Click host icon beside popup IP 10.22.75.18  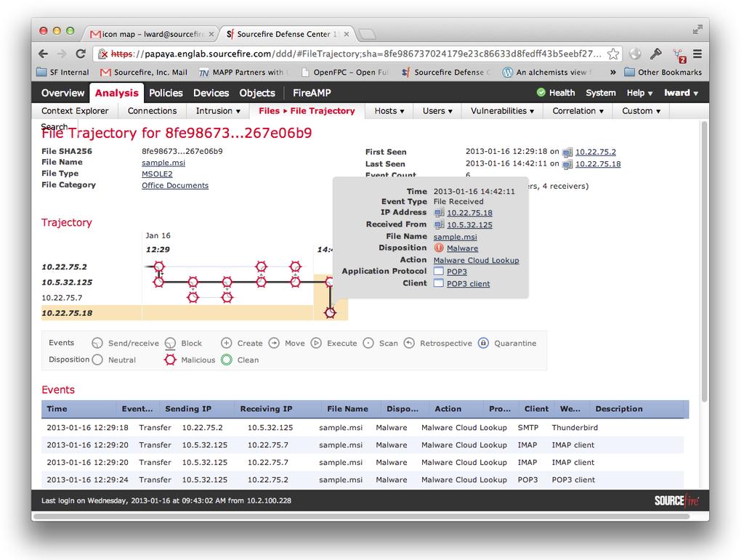(439, 213)
